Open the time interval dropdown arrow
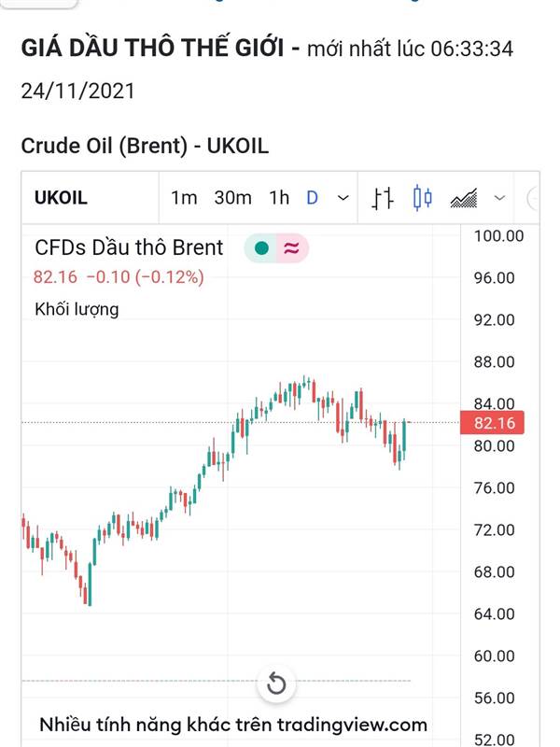Viewport: 560px width, 747px height. pyautogui.click(x=343, y=198)
